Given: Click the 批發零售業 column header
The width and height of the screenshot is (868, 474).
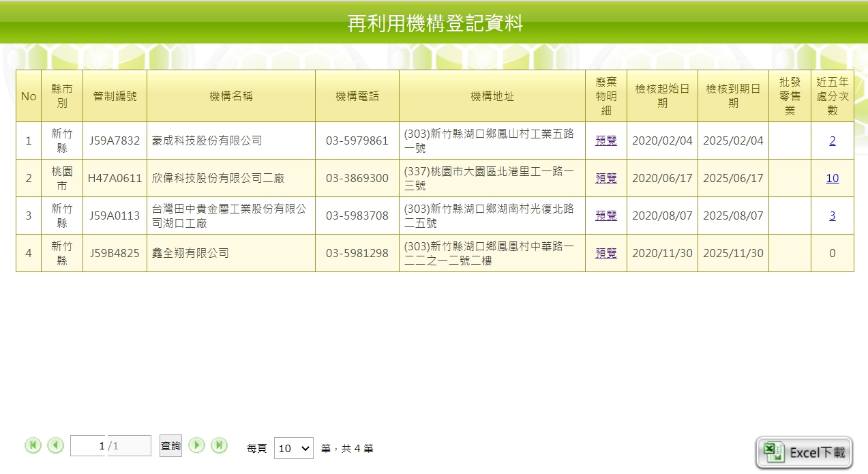Looking at the screenshot, I should point(790,96).
